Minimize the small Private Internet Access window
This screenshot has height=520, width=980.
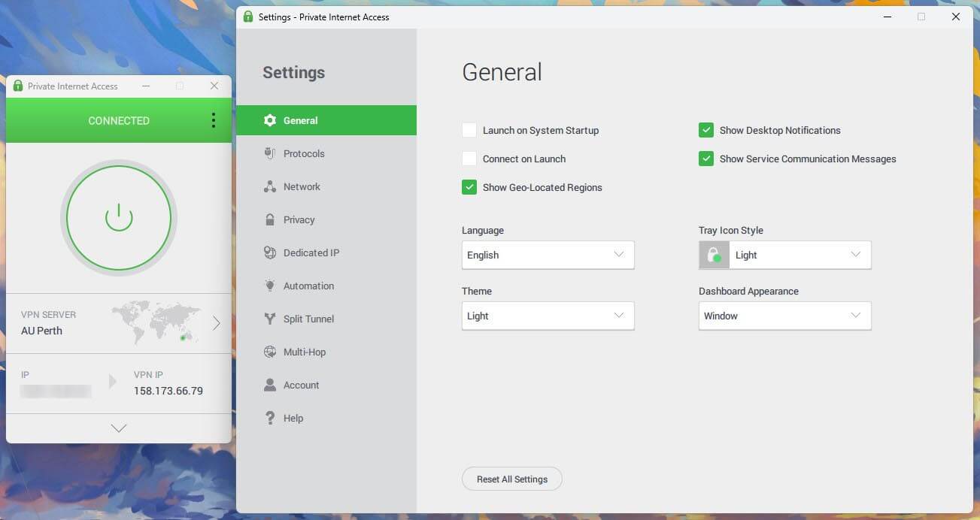(x=145, y=86)
